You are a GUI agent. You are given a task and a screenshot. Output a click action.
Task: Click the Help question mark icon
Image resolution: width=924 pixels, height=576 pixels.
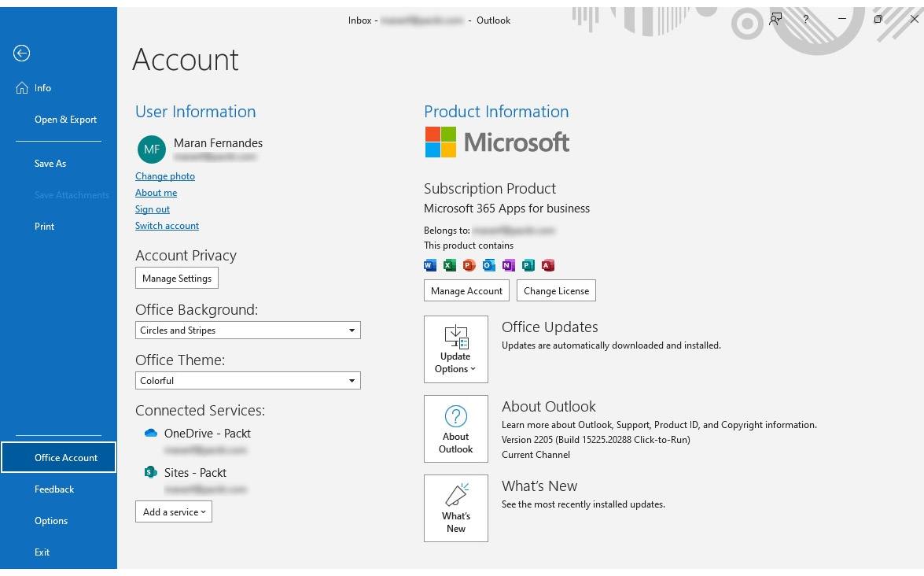pyautogui.click(x=805, y=20)
